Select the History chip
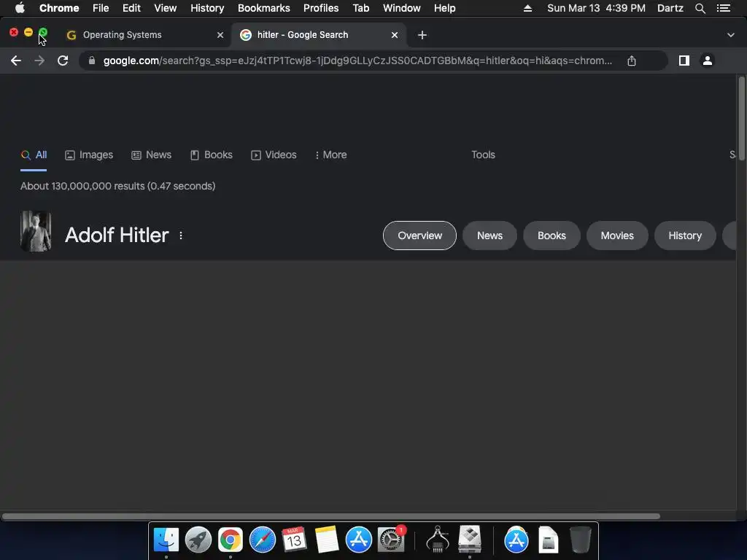This screenshot has height=560, width=747. [x=685, y=236]
